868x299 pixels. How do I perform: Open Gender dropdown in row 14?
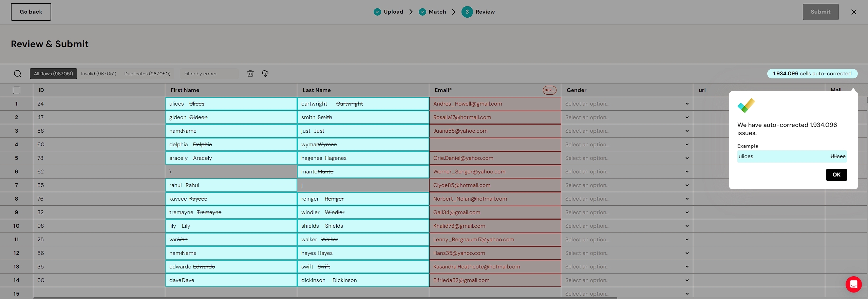point(627,280)
